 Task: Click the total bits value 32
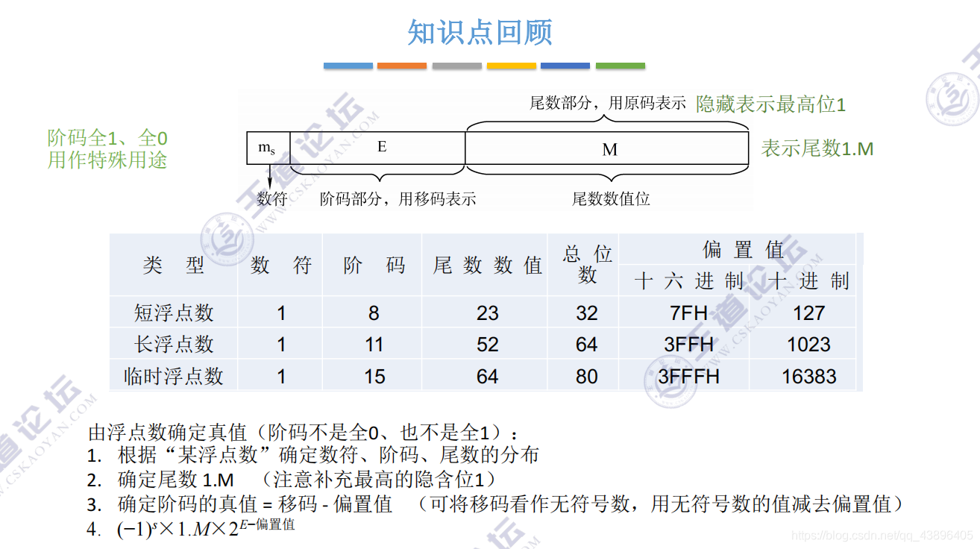587,313
